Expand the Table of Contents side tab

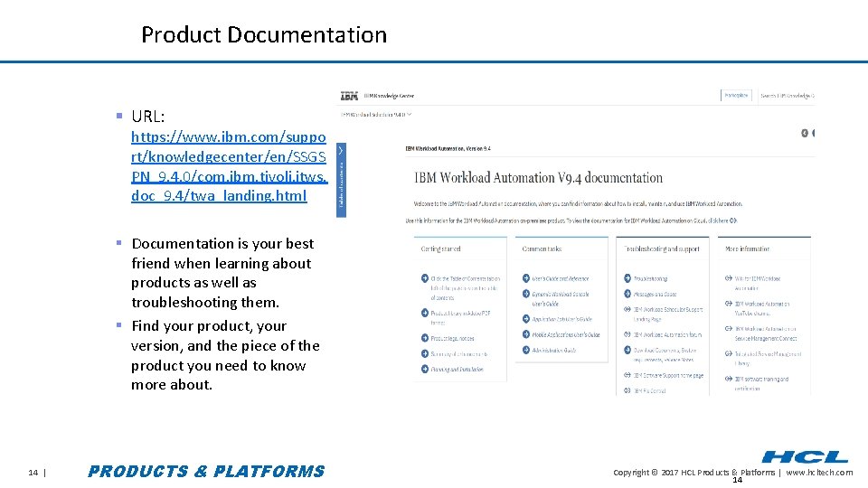point(341,180)
